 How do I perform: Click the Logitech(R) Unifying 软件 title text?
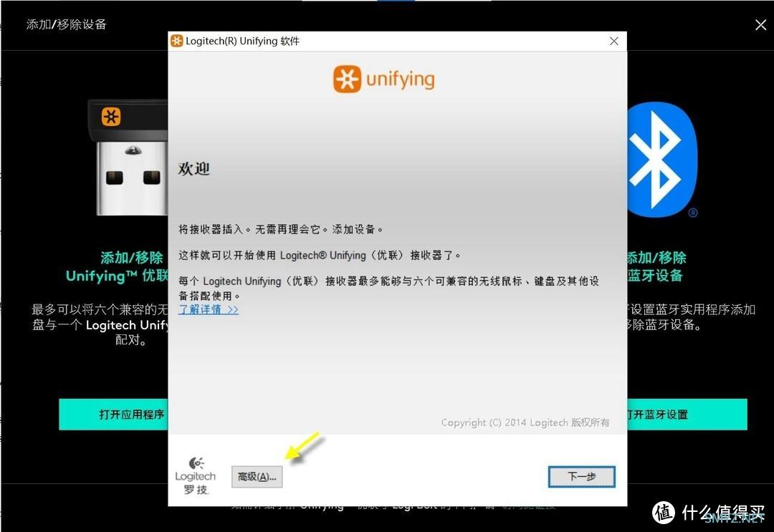pyautogui.click(x=242, y=41)
